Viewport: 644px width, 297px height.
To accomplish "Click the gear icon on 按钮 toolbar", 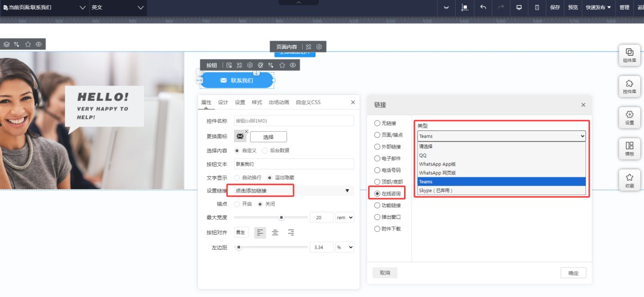I will pos(250,65).
